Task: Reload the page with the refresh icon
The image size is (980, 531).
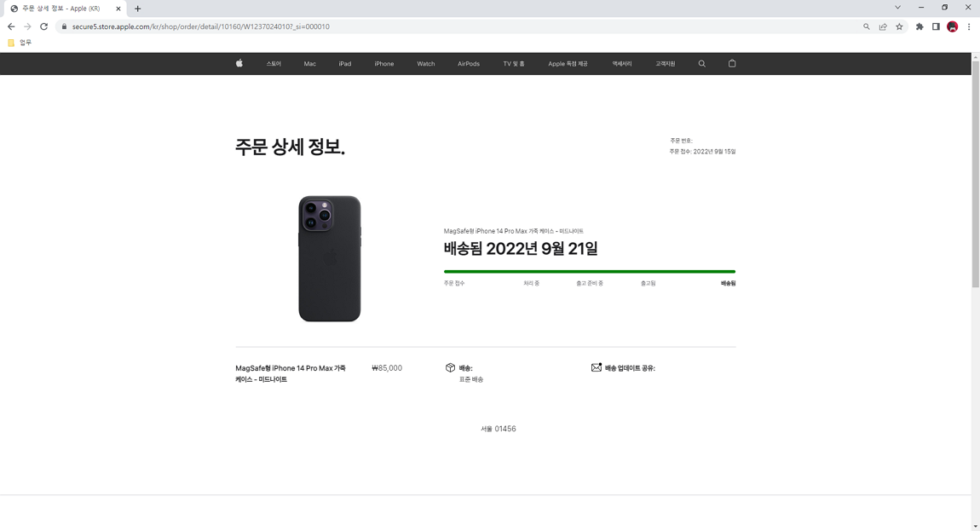Action: [x=43, y=26]
